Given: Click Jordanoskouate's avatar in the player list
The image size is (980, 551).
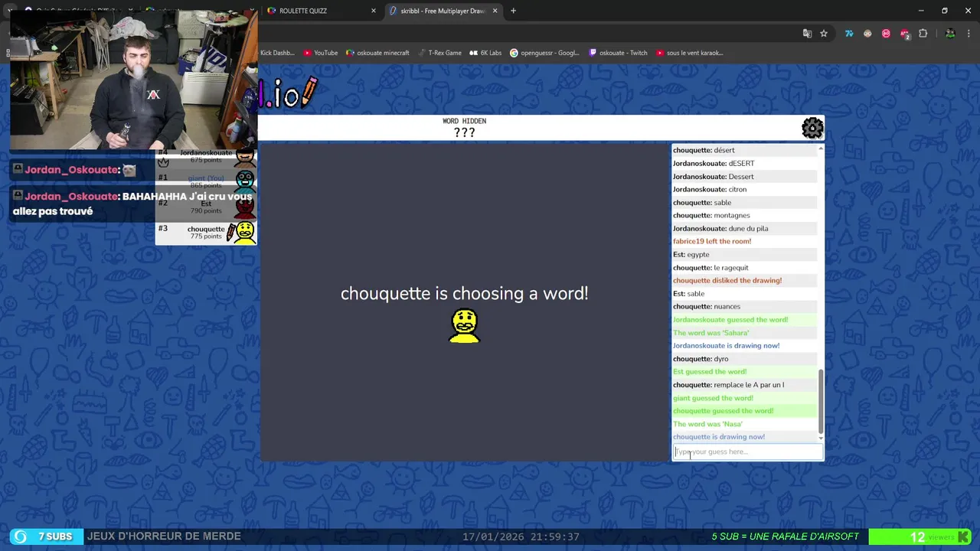Looking at the screenshot, I should click(x=245, y=158).
